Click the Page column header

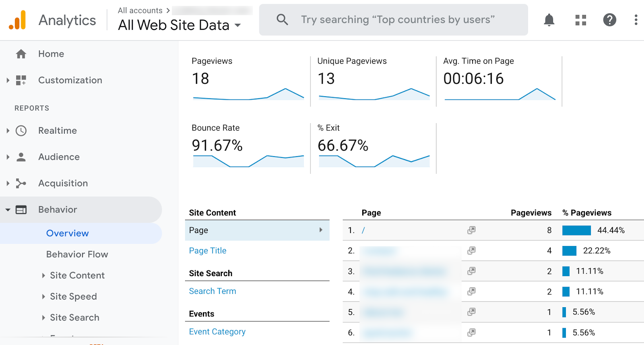371,213
